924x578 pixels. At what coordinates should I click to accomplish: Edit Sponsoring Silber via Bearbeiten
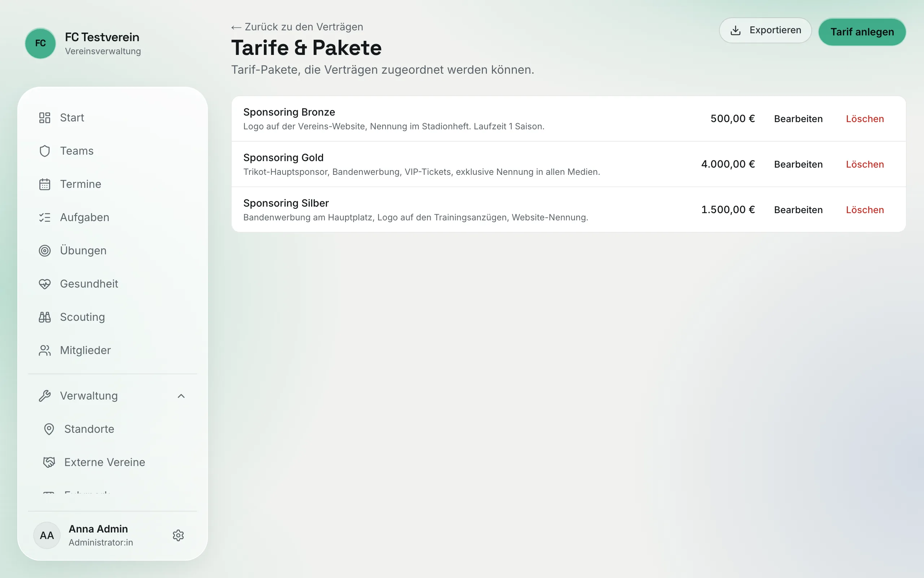click(798, 210)
